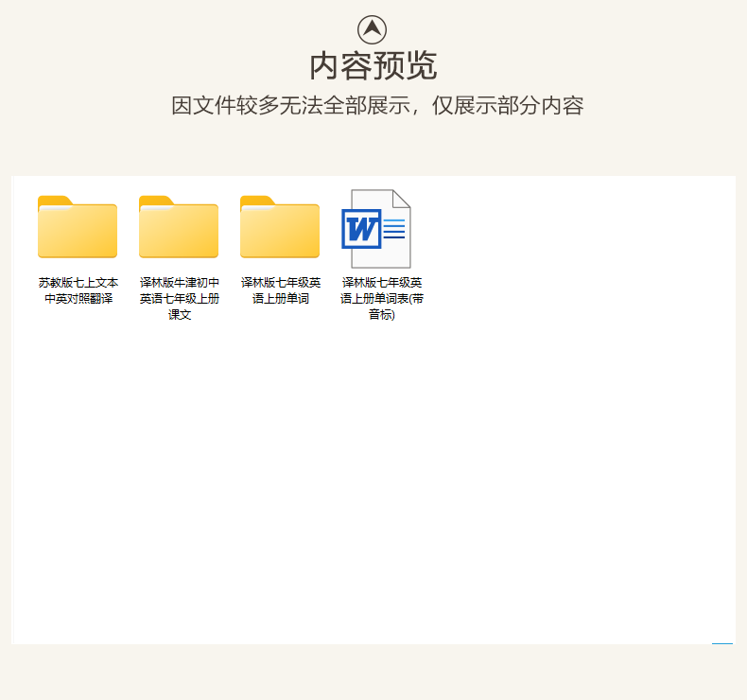The width and height of the screenshot is (747, 700).
Task: Open the 译林版七年级英语上册单词 folder icon
Action: pos(280,227)
